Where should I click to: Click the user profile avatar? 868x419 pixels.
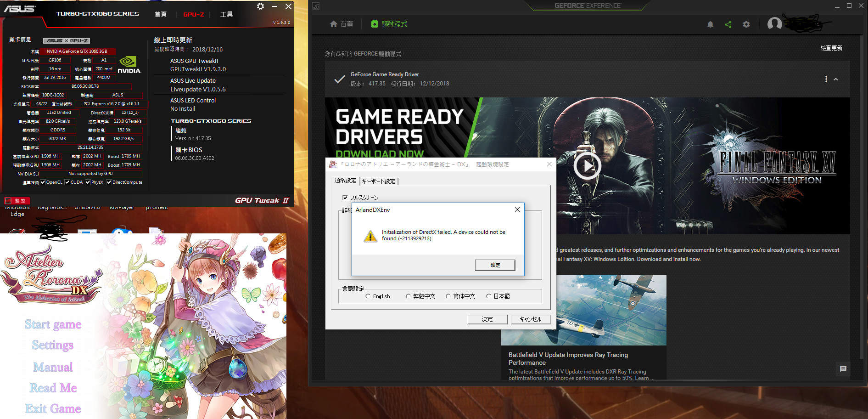click(774, 23)
